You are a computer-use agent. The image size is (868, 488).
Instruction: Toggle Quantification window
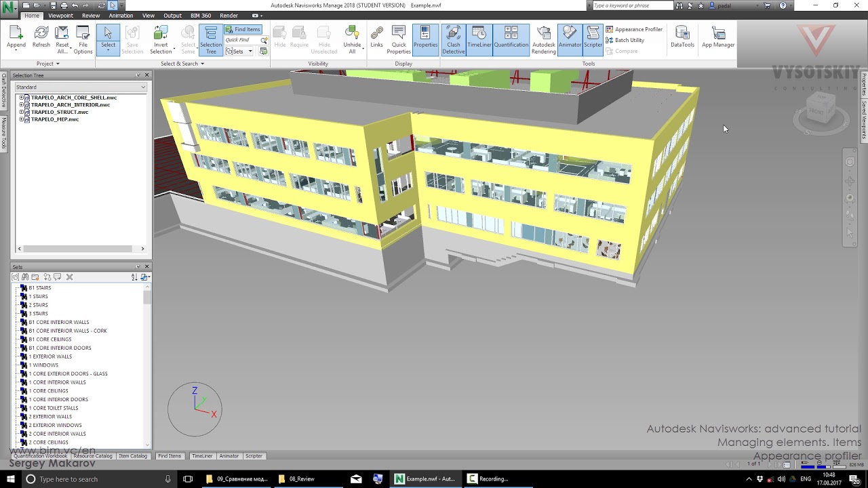(x=511, y=39)
